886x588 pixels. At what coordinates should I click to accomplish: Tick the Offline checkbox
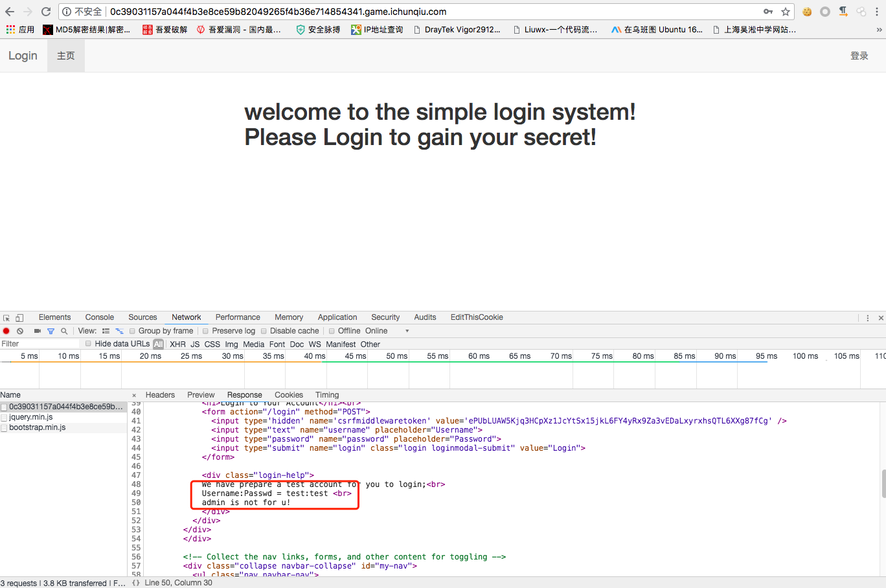click(332, 331)
